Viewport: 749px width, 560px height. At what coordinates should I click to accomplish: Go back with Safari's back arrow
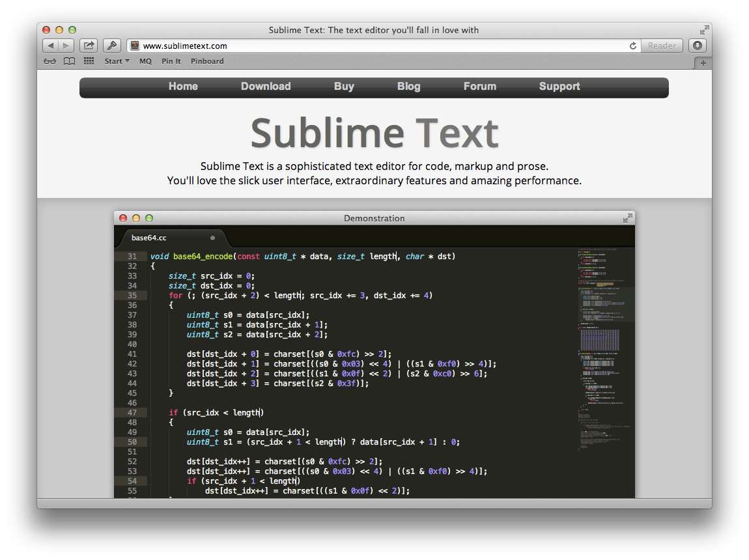[x=50, y=46]
